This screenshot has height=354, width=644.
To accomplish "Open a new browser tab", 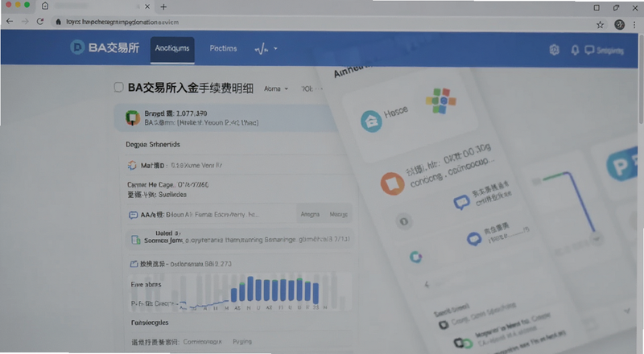I will pyautogui.click(x=163, y=6).
